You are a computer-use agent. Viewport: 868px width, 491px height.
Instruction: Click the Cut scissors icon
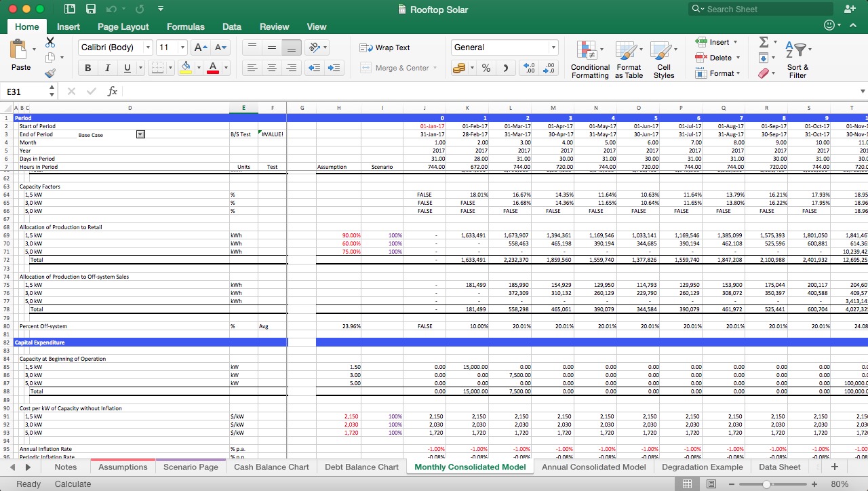pyautogui.click(x=50, y=42)
